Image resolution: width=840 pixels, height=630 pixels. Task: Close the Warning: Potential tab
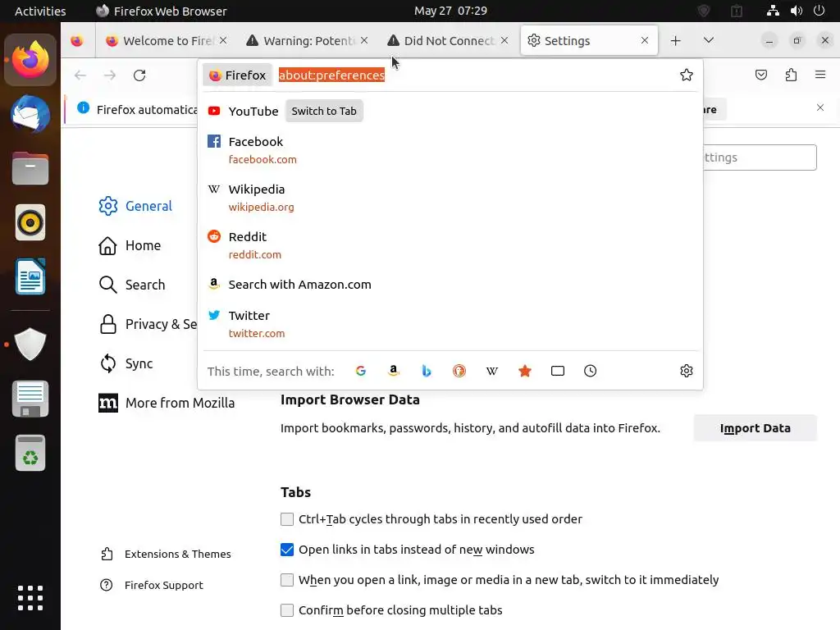point(364,40)
